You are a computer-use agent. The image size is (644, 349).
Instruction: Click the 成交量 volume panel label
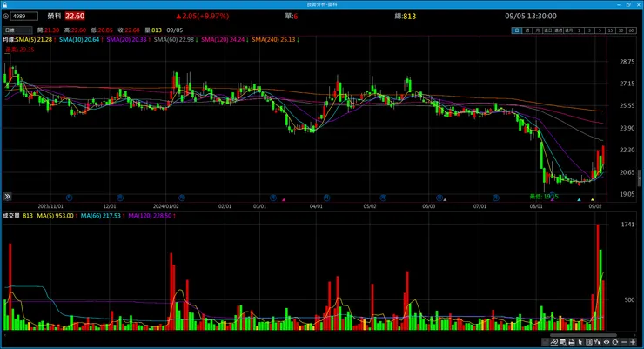(x=11, y=216)
